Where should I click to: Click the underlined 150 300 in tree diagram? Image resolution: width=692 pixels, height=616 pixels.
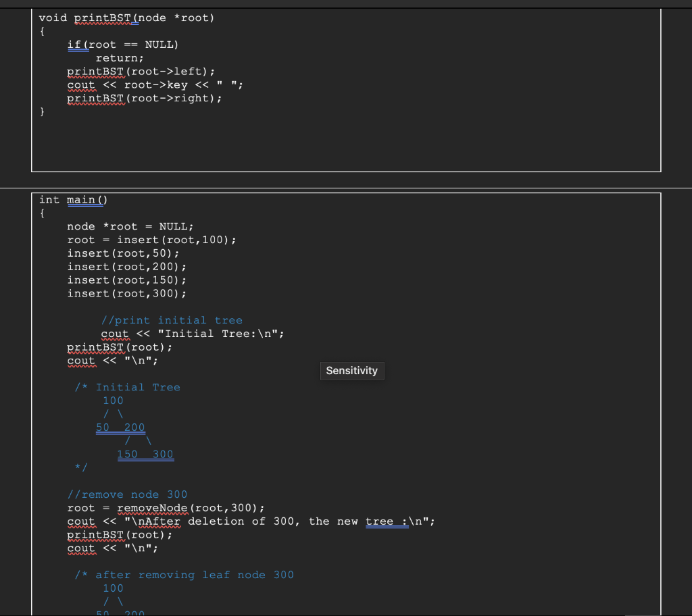(x=145, y=454)
